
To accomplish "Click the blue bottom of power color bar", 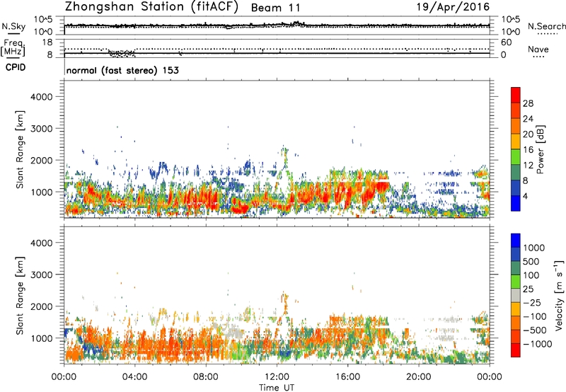I will (516, 203).
